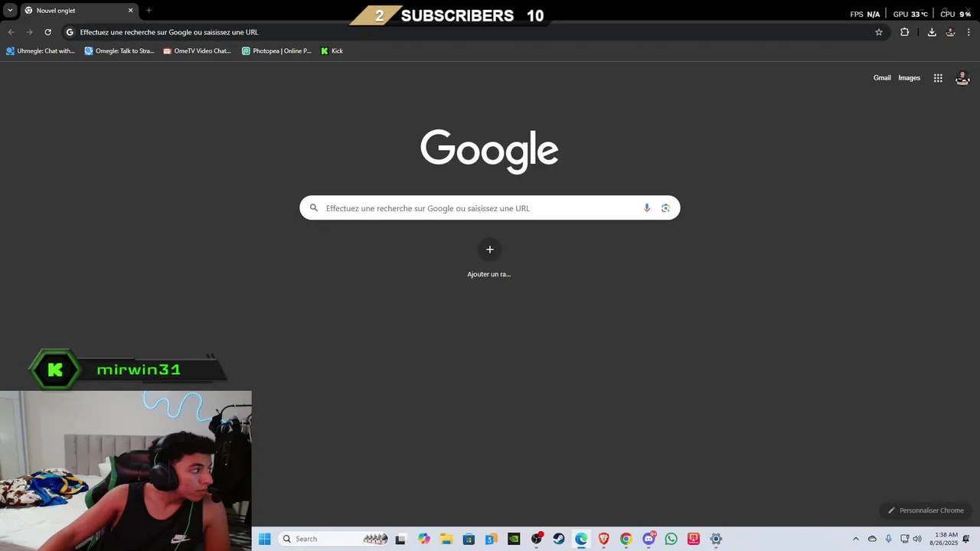Click the microphone tray icon
The width and height of the screenshot is (980, 551).
click(888, 539)
